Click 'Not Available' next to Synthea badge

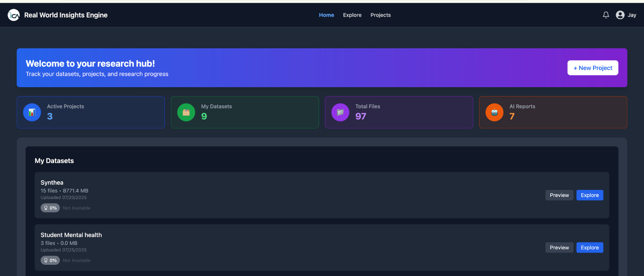point(76,208)
